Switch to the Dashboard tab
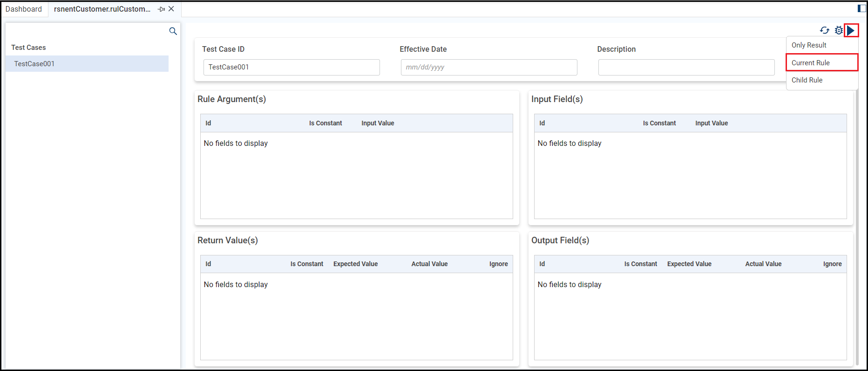 tap(24, 9)
